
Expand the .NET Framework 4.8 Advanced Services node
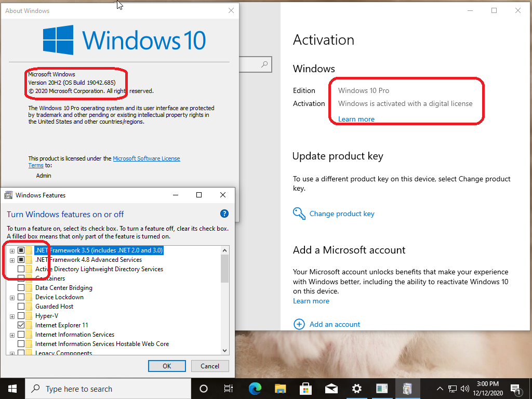pyautogui.click(x=12, y=261)
